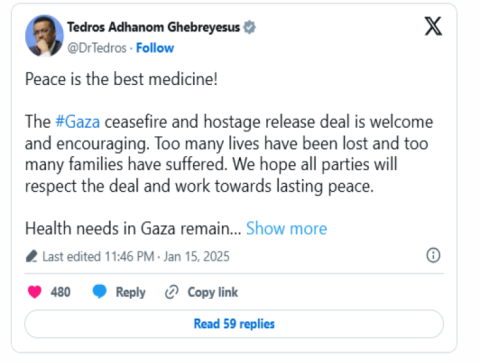
Task: Click the @DrTedros handle
Action: [x=97, y=48]
